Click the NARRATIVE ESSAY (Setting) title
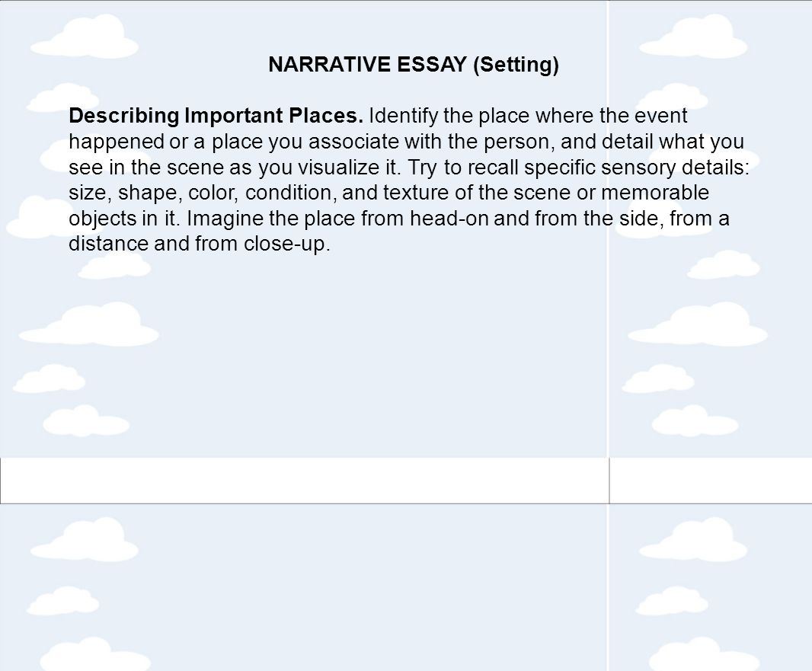812x671 pixels. tap(414, 65)
